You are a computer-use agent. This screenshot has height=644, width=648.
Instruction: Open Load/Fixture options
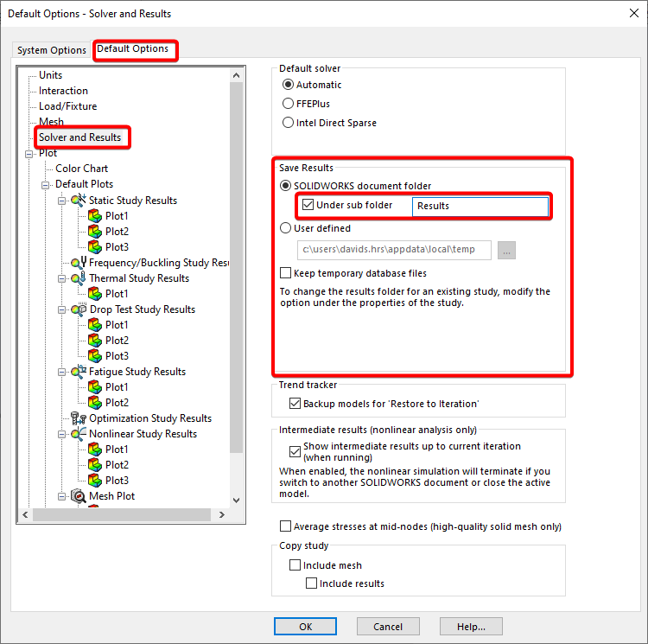pyautogui.click(x=67, y=106)
